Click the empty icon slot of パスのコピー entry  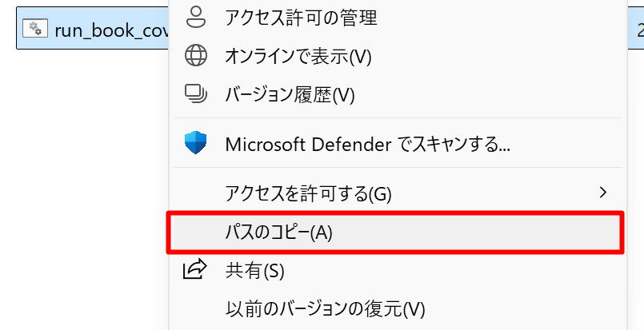point(195,233)
